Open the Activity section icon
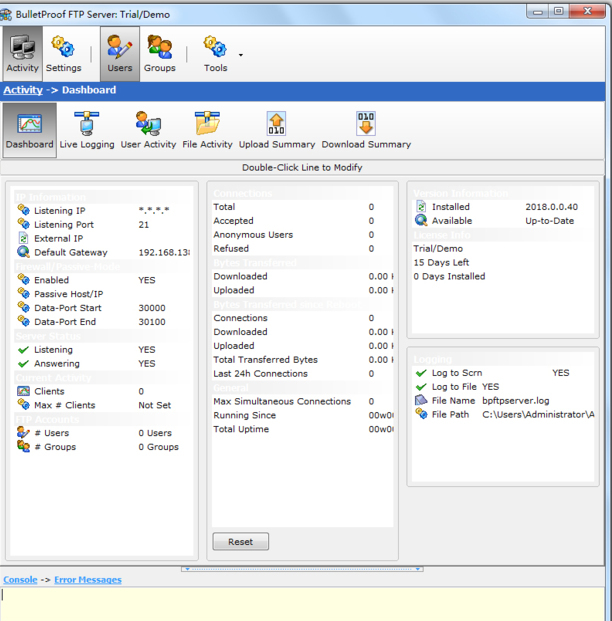The height and width of the screenshot is (621, 612). coord(22,53)
